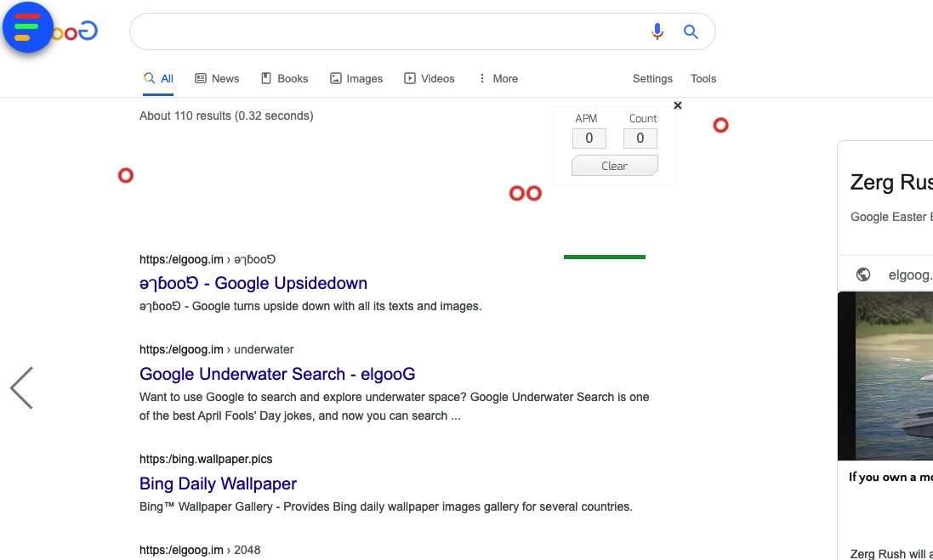Open the Google Upsidedown result link

click(x=253, y=283)
